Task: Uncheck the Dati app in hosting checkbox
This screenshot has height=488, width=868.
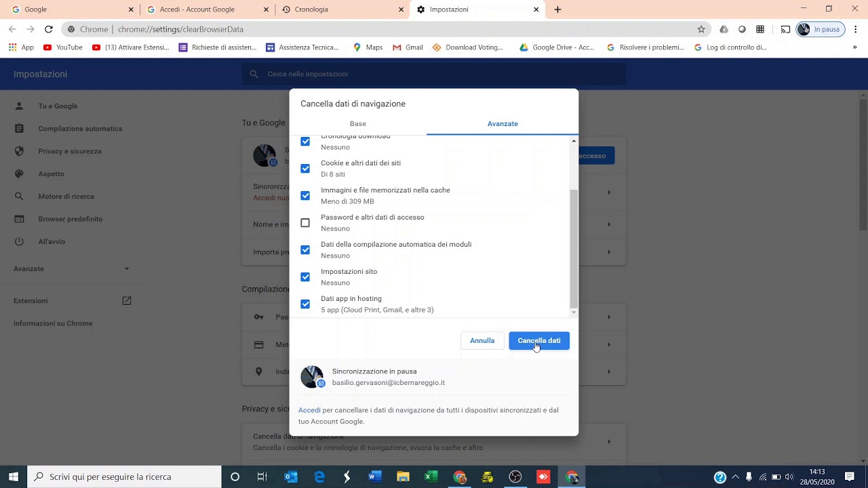Action: pyautogui.click(x=305, y=304)
